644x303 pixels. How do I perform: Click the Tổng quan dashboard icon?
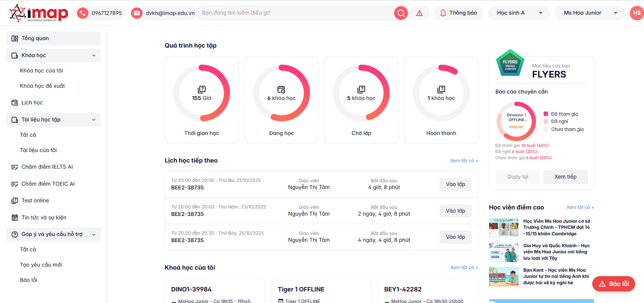point(15,38)
